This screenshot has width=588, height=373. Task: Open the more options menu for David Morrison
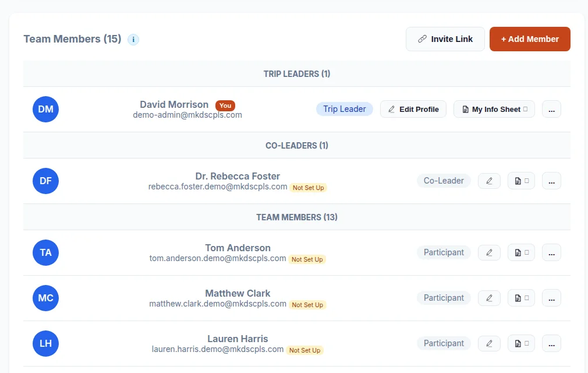pyautogui.click(x=552, y=109)
